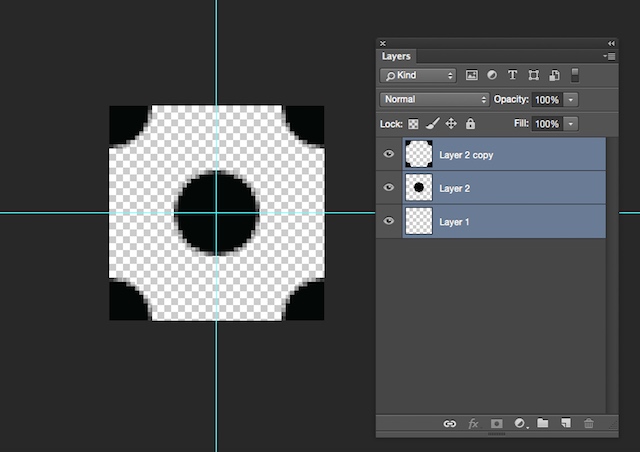The height and width of the screenshot is (452, 640).
Task: Add a layer mask
Action: click(496, 424)
